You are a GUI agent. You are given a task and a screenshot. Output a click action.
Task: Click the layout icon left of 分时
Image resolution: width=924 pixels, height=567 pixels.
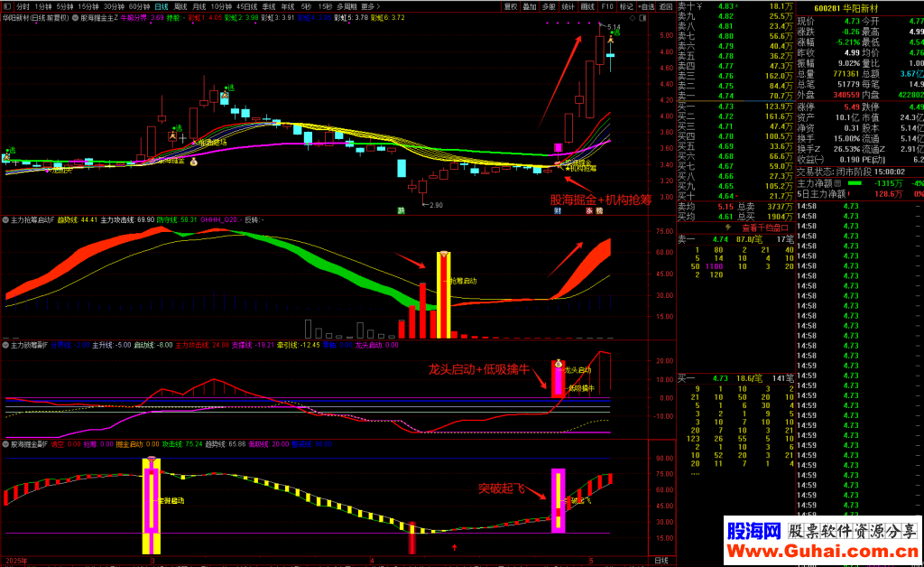click(6, 6)
